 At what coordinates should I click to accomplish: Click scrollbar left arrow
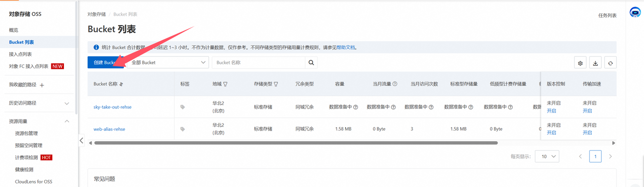91,143
